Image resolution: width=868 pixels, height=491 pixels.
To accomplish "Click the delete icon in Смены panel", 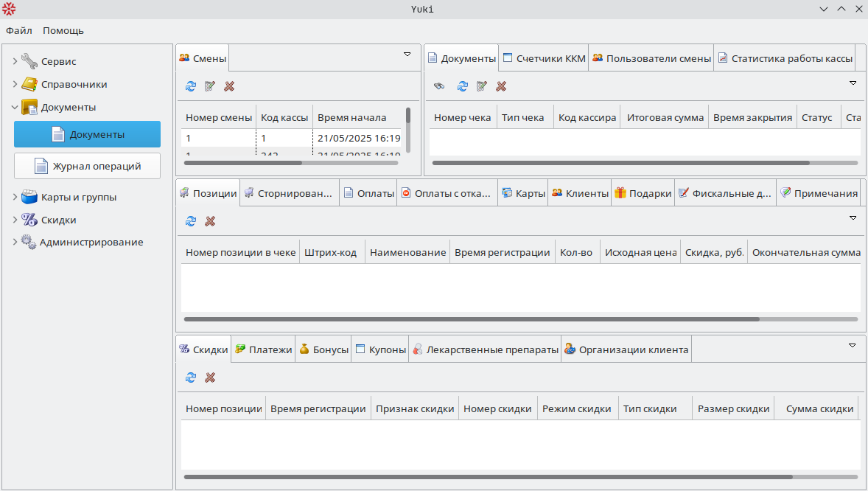I will [x=229, y=86].
